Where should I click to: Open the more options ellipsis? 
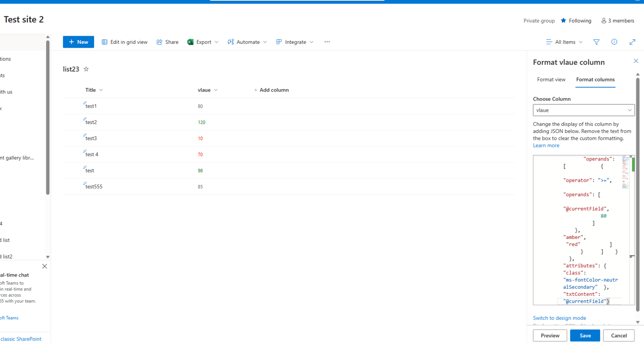[x=327, y=42]
